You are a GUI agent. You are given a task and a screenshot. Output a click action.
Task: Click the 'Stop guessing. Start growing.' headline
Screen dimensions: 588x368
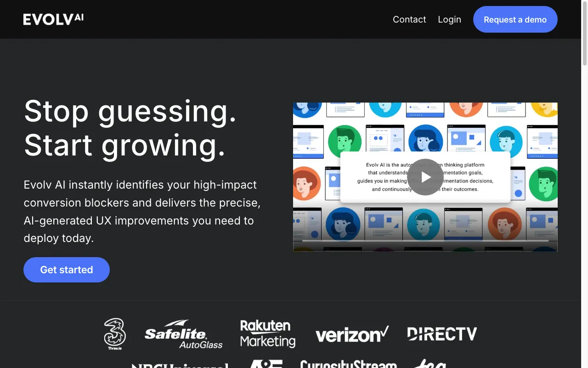click(x=130, y=128)
